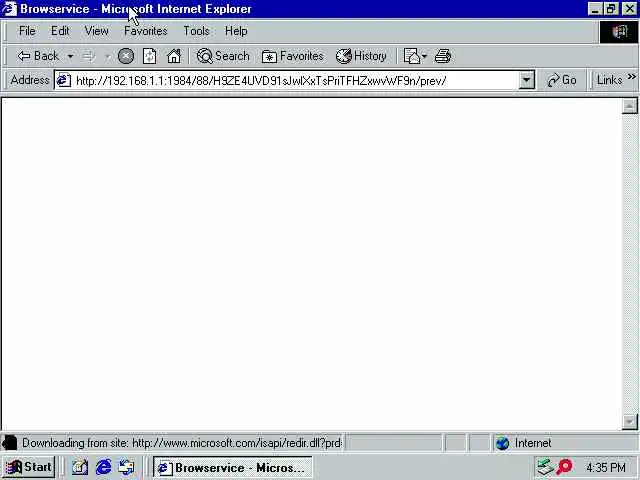This screenshot has width=640, height=480.
Task: Click the Back navigation button
Action: click(38, 56)
